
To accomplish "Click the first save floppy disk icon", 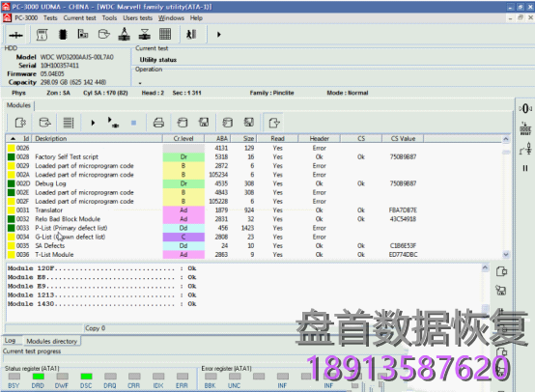I will pos(204,123).
